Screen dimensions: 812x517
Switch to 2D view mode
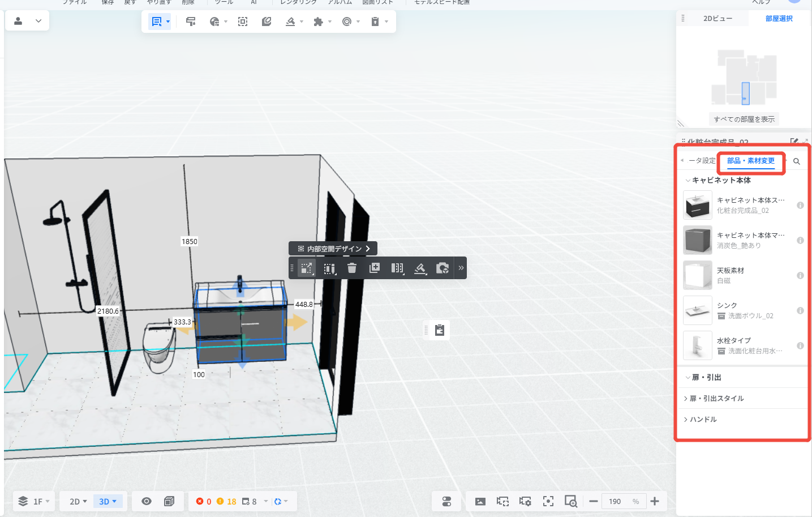78,502
